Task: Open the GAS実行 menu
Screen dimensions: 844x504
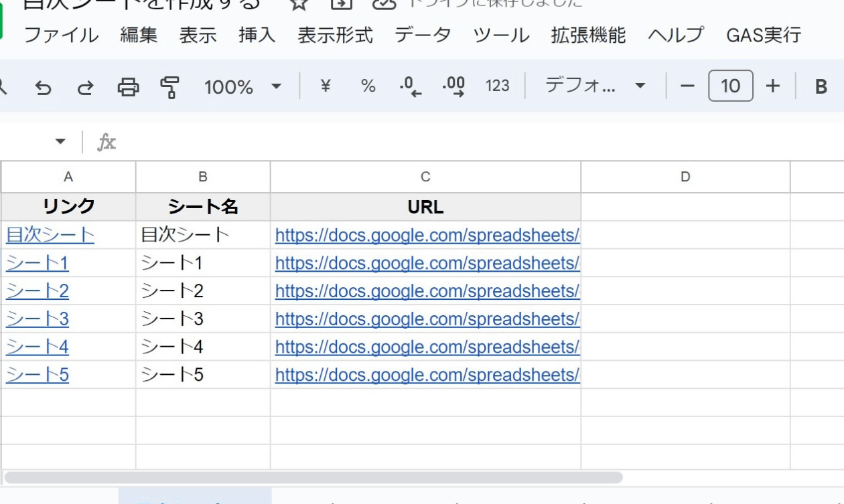Action: coord(764,35)
